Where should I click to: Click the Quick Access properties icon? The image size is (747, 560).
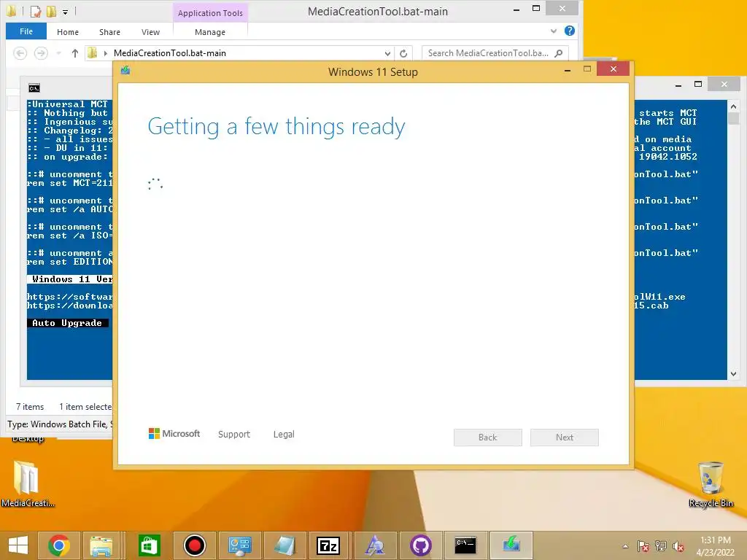pos(35,12)
